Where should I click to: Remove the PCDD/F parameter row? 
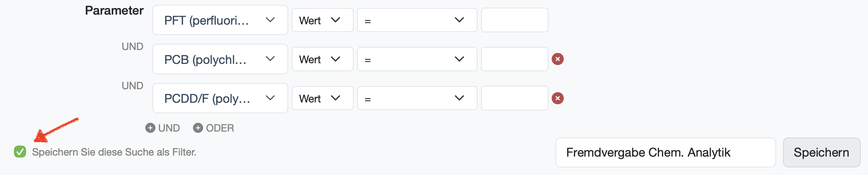tap(558, 98)
